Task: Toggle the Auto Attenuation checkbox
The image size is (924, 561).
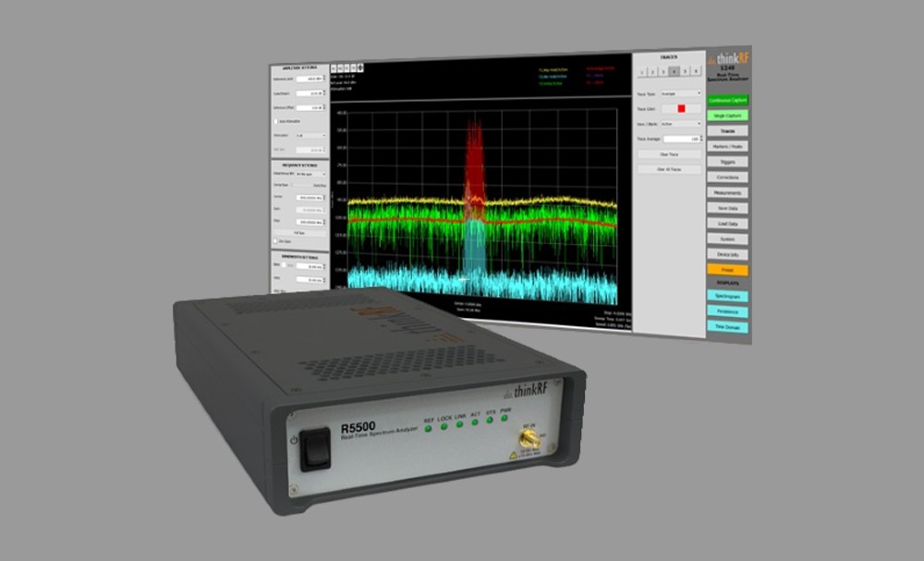Action: pos(275,121)
